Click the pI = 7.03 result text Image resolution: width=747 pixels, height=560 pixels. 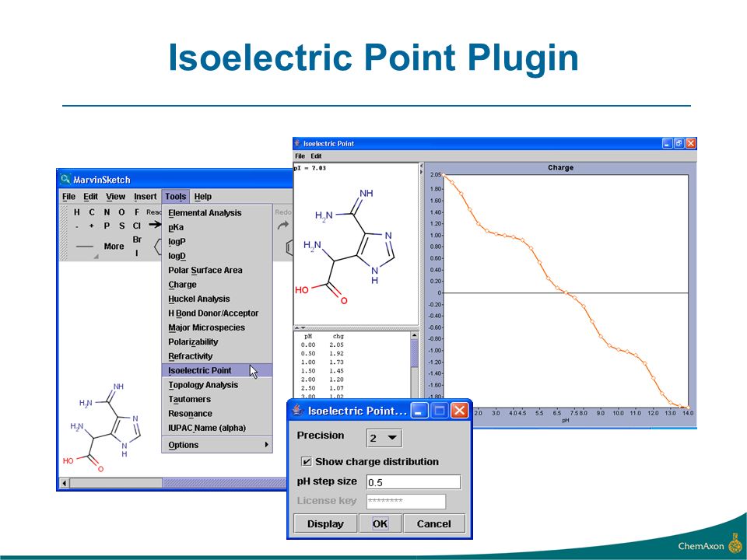tap(310, 168)
